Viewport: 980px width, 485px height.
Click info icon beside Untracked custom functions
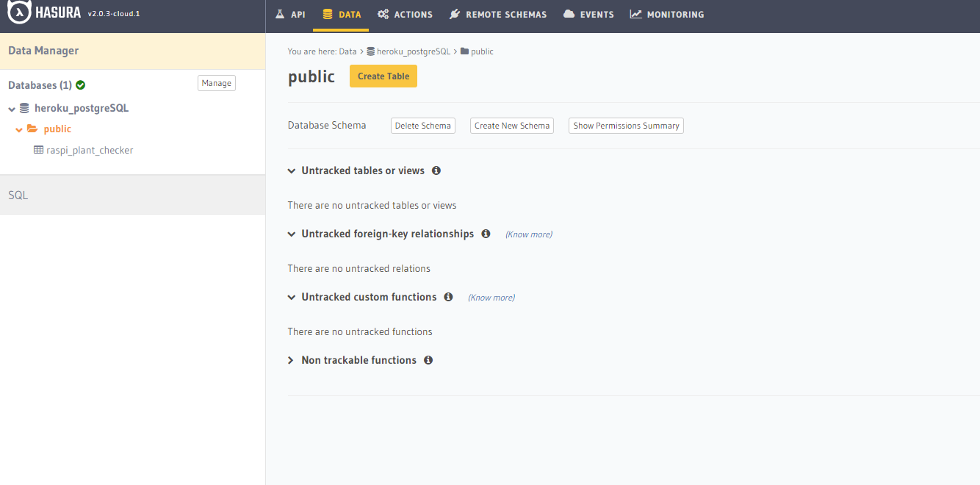(448, 297)
